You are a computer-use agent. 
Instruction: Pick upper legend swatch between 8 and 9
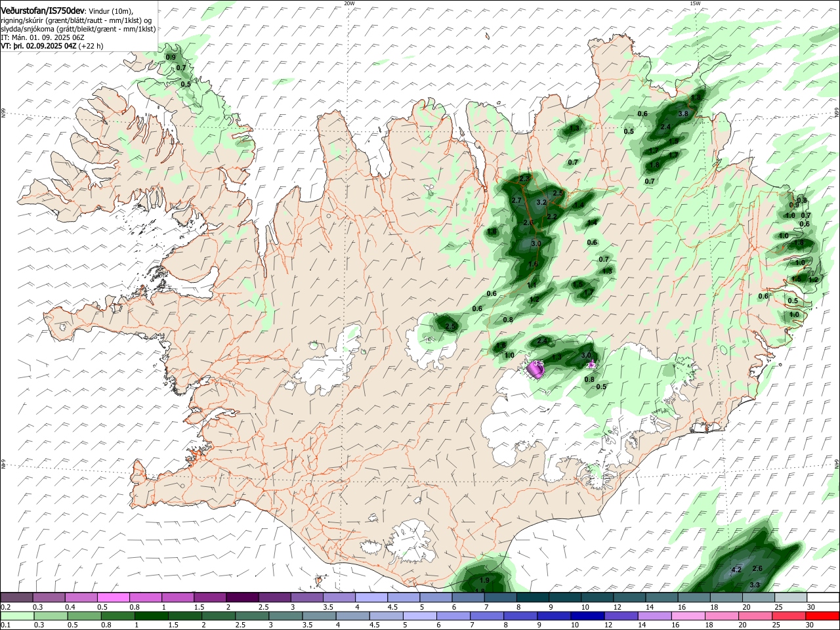click(x=532, y=597)
